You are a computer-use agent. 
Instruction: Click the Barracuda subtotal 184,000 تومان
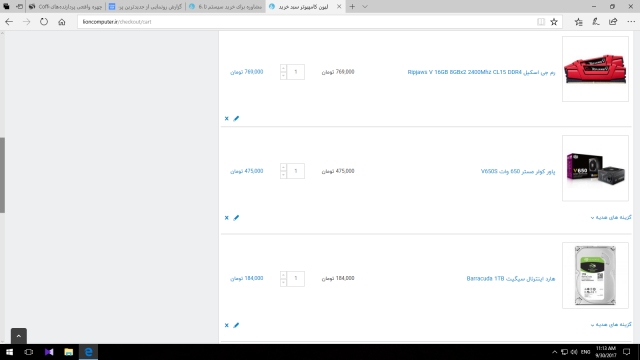coord(247,278)
